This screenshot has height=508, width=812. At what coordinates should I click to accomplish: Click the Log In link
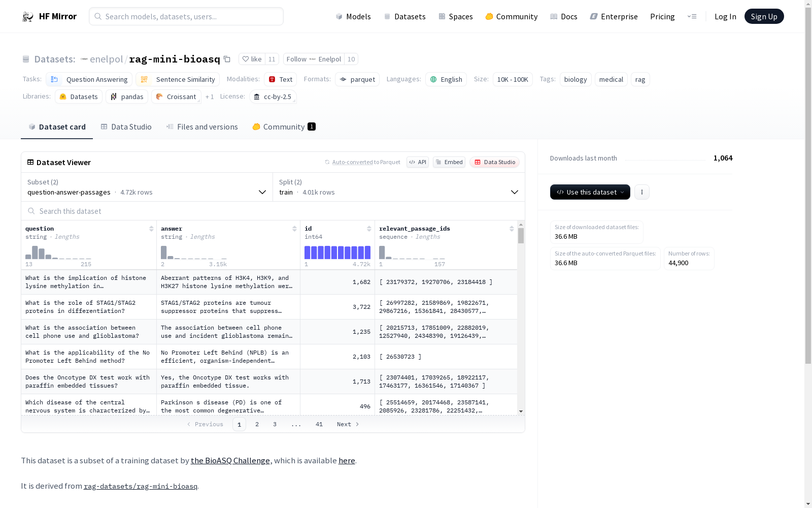coord(725,16)
